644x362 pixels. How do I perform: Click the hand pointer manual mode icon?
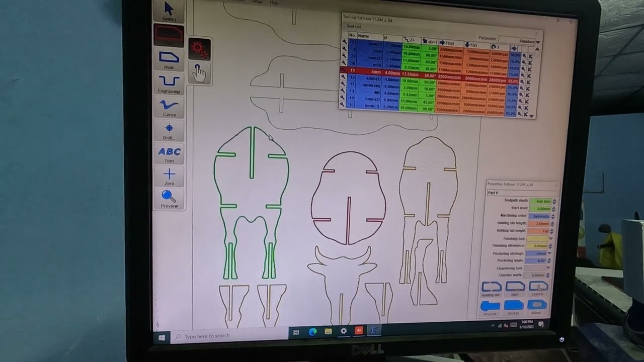199,73
